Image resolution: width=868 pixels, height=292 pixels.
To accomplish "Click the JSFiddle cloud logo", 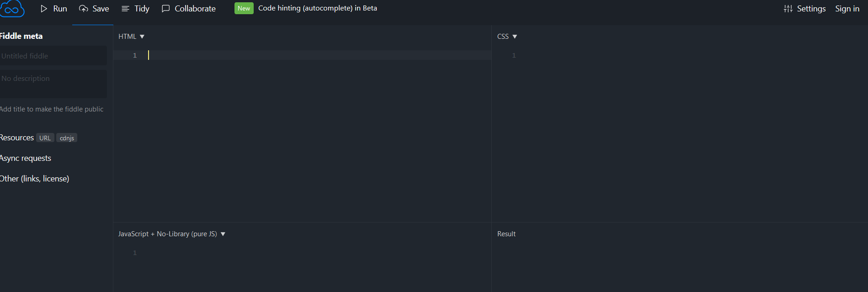I will 11,9.
